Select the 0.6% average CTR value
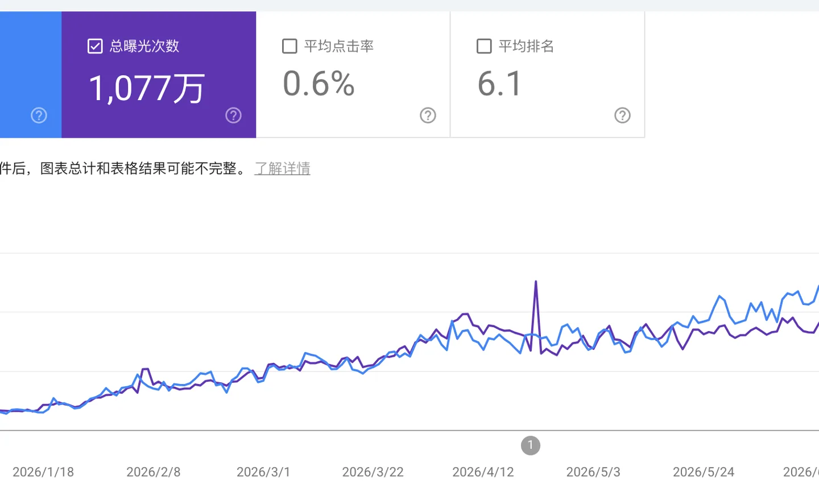Screen dimensions: 819x504 [318, 84]
